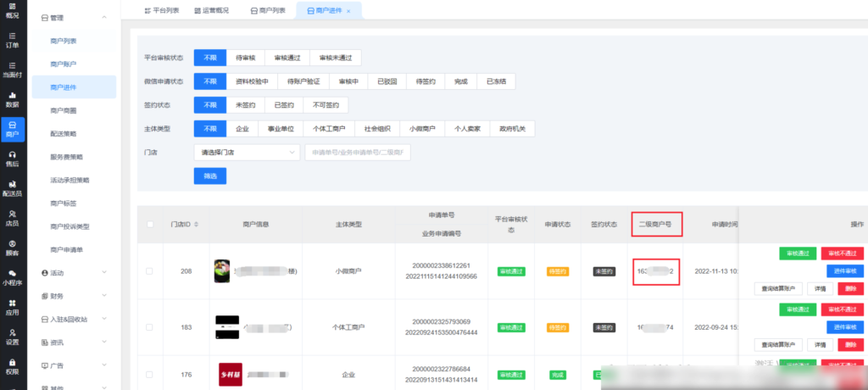Switch to the 运营概况 tab

tap(211, 10)
